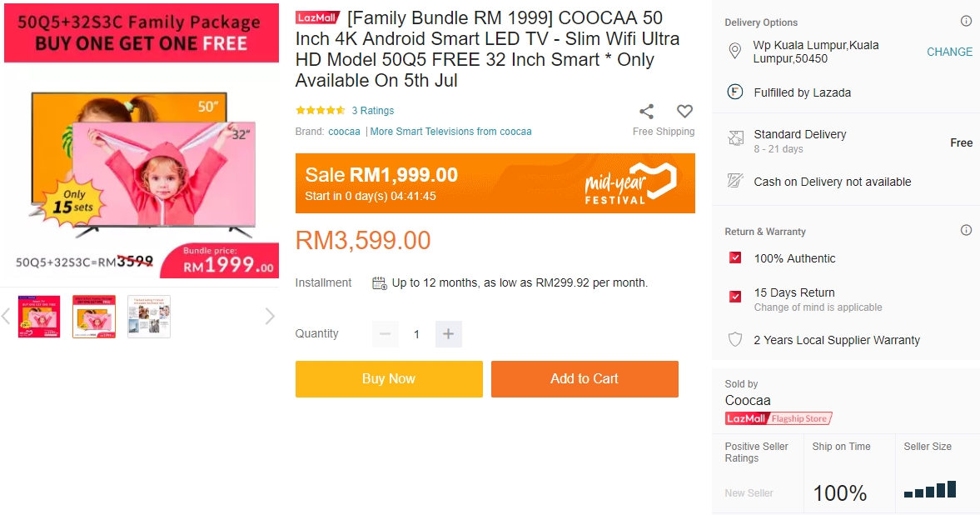Toggle the 15 Days Return checkbox
This screenshot has width=980, height=515.
coord(735,297)
